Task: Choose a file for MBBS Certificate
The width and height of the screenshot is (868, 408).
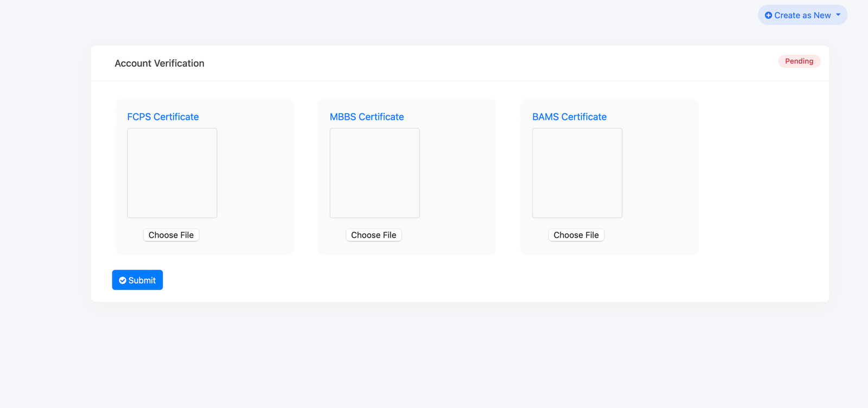Action: (374, 235)
